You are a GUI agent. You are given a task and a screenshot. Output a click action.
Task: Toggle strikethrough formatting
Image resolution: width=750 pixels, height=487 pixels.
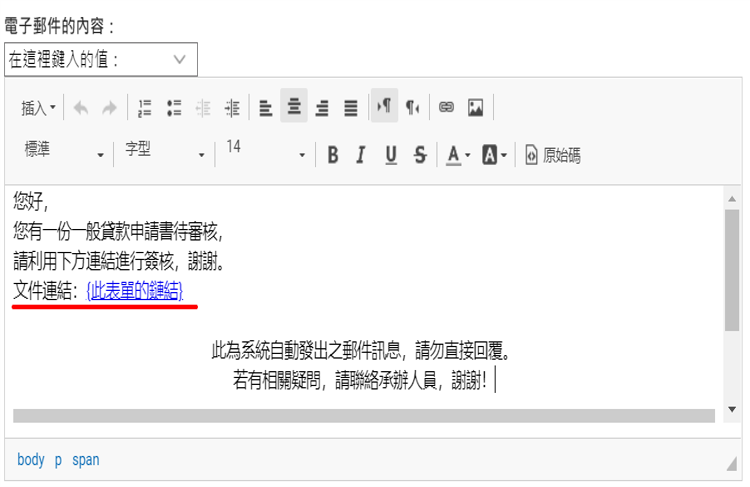(420, 155)
